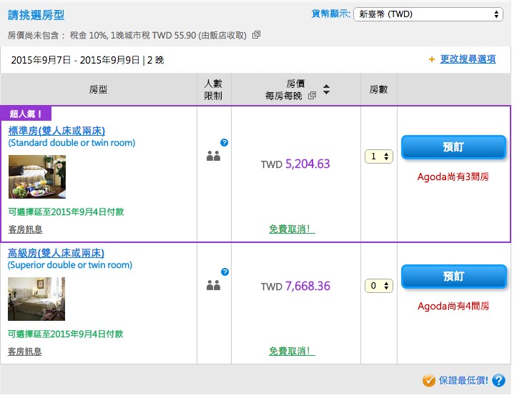Image resolution: width=532 pixels, height=403 pixels.
Task: Open room quantity dropdown for Superior room
Action: point(378,286)
